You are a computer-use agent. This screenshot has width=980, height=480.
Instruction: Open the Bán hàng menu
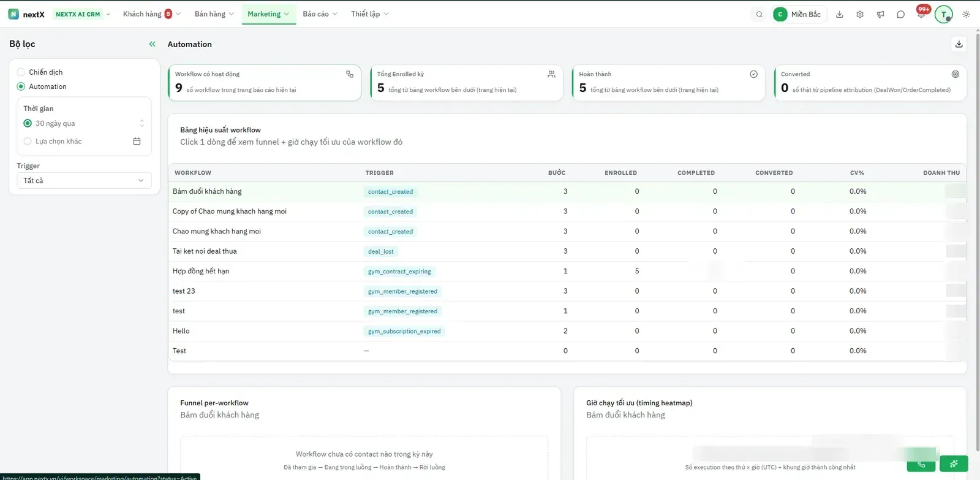coord(214,14)
